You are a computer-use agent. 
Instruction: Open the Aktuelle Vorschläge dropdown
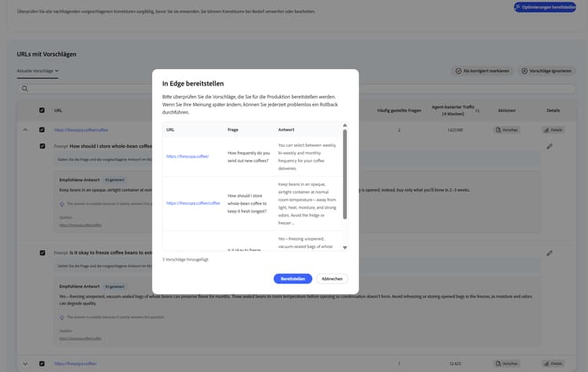tap(38, 71)
